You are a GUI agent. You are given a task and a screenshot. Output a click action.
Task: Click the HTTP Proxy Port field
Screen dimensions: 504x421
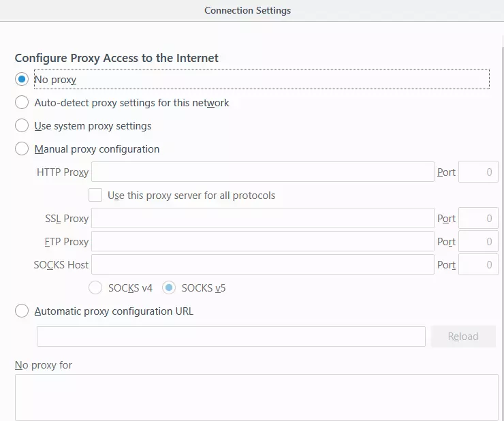click(478, 172)
